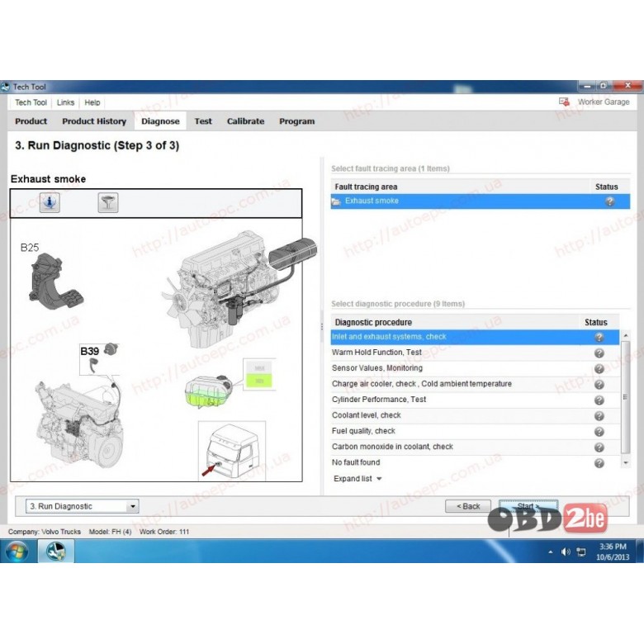Click the Back button
644x644 pixels.
(x=468, y=506)
